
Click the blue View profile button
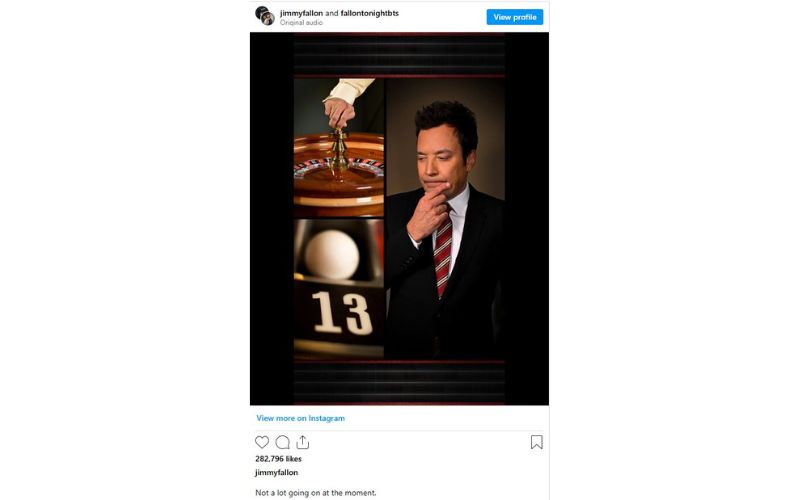click(514, 17)
